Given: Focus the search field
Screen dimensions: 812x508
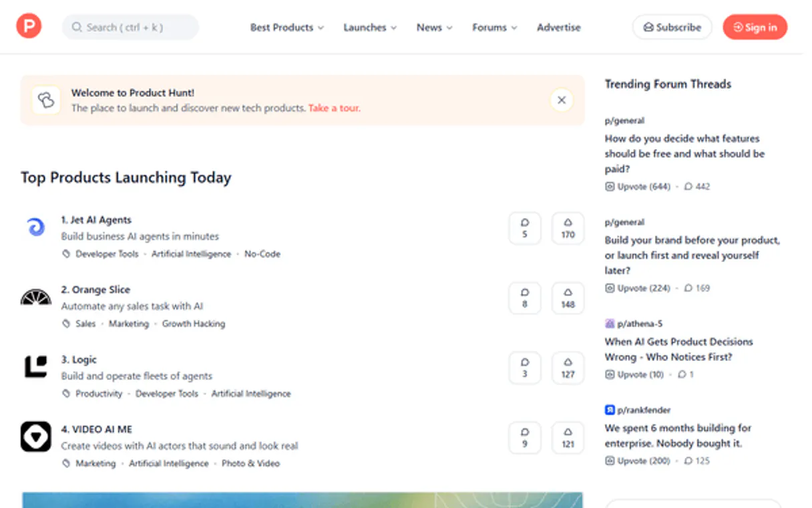Looking at the screenshot, I should [x=130, y=27].
